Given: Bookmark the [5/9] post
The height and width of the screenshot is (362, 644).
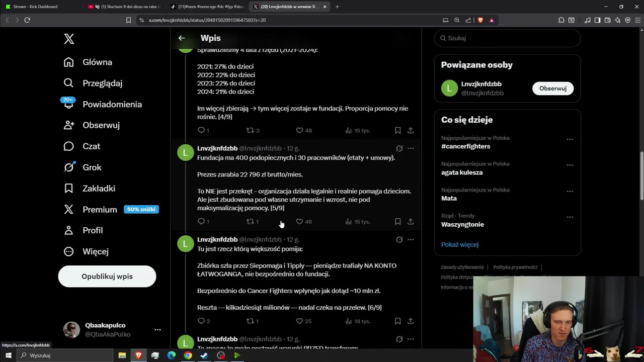Looking at the screenshot, I should coord(397,221).
